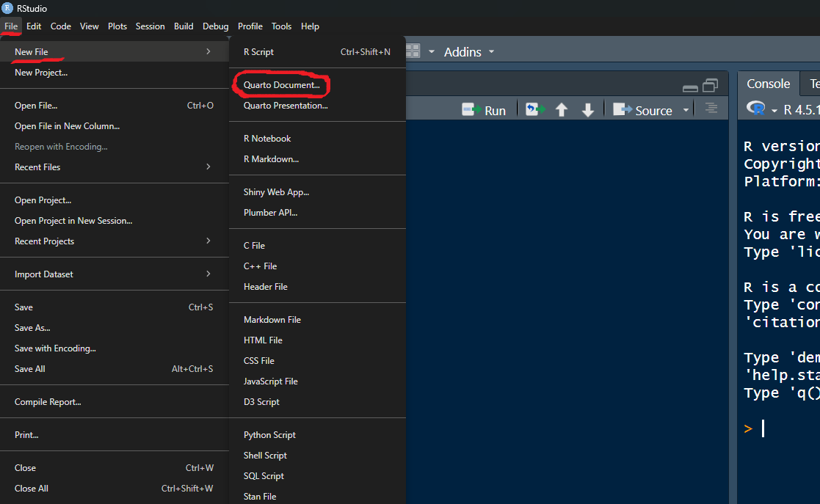Choose R Markdown from the submenu
This screenshot has height=504, width=820.
[271, 159]
